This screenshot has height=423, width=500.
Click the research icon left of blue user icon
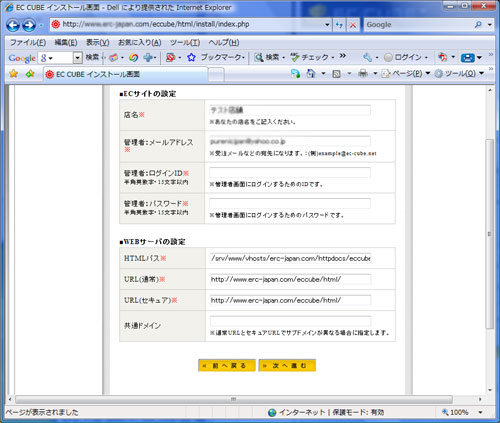(443, 57)
